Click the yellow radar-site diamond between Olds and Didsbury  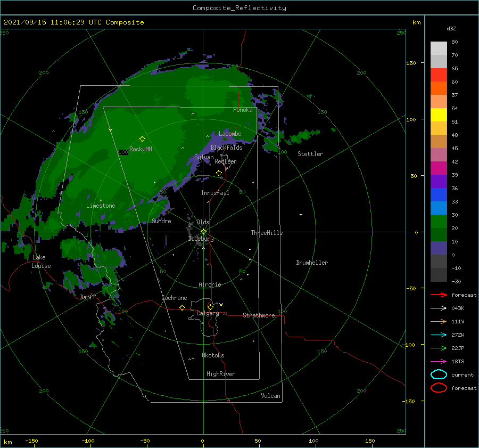click(x=203, y=232)
